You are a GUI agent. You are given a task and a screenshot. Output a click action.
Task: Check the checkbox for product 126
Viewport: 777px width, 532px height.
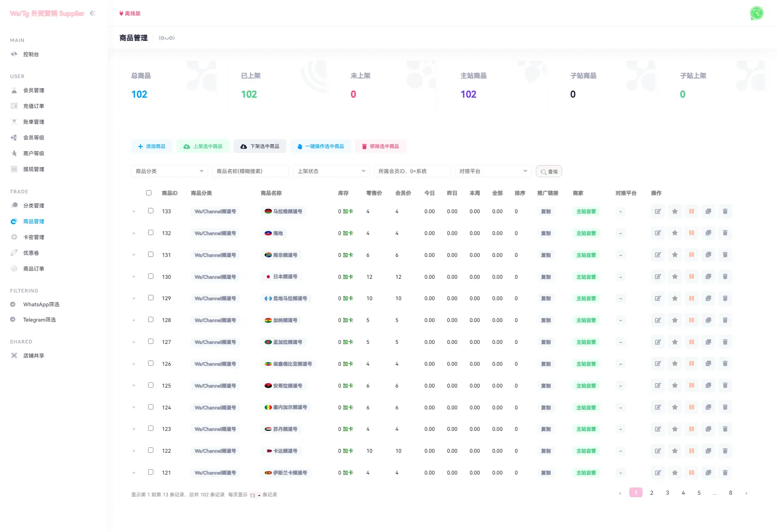click(x=151, y=363)
